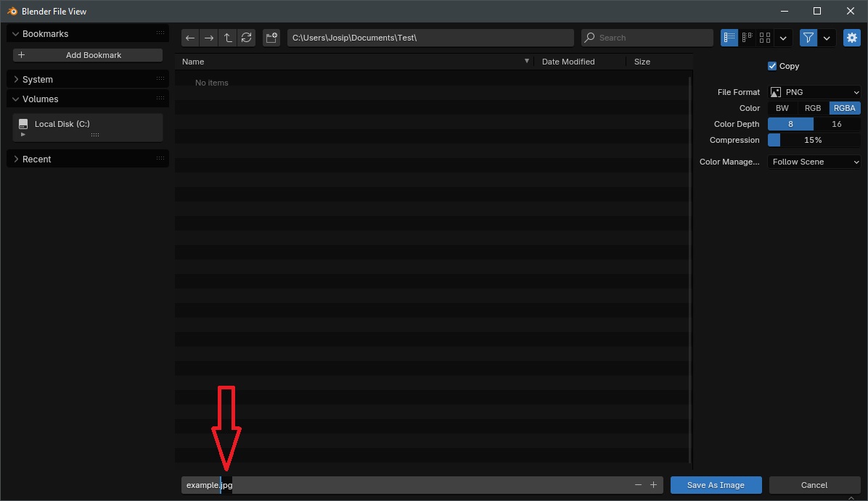This screenshot has width=868, height=501.
Task: Click the search magnifier icon
Action: (x=589, y=38)
